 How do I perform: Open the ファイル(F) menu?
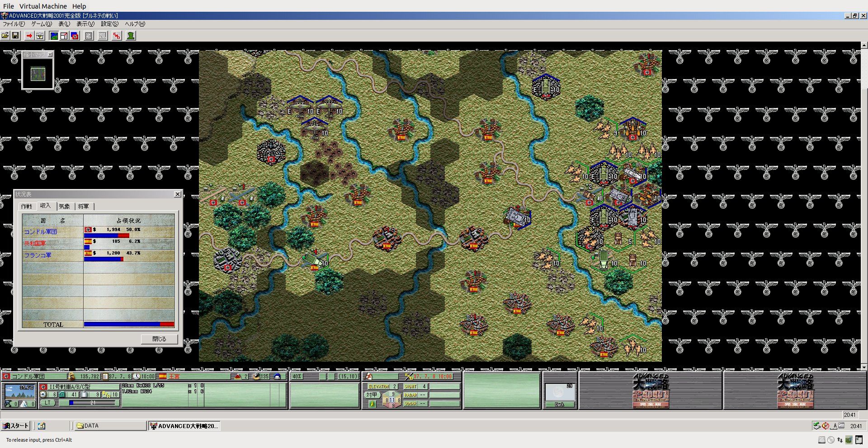coord(14,24)
